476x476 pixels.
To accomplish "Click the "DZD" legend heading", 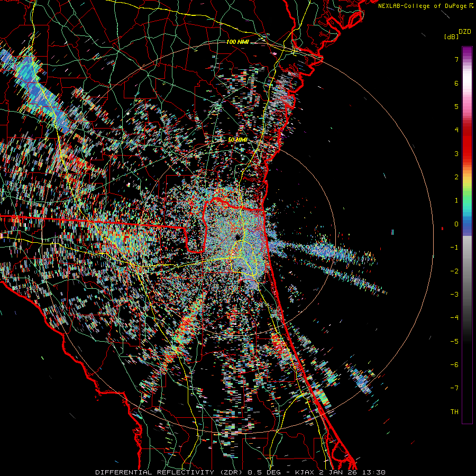I will pos(465,32).
